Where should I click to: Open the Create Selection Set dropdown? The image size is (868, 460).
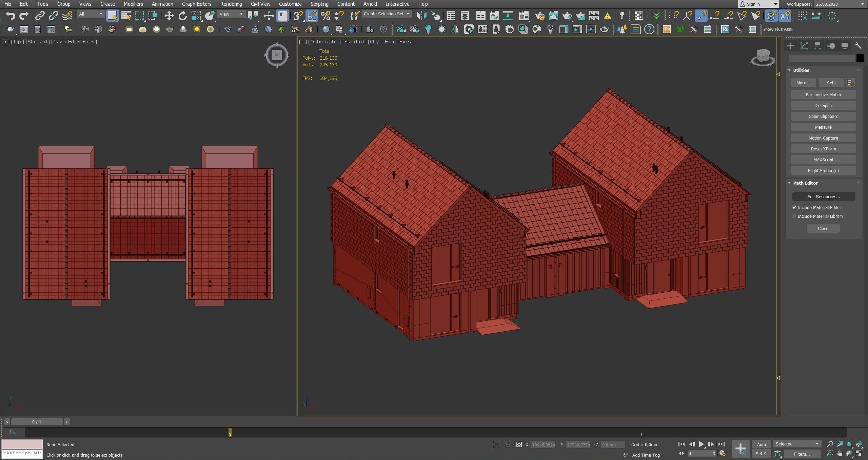(387, 14)
